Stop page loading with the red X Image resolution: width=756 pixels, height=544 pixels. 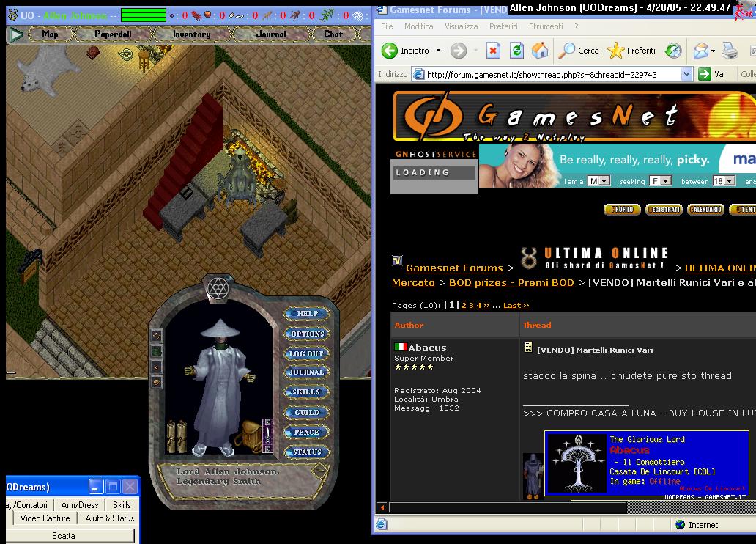[x=493, y=50]
